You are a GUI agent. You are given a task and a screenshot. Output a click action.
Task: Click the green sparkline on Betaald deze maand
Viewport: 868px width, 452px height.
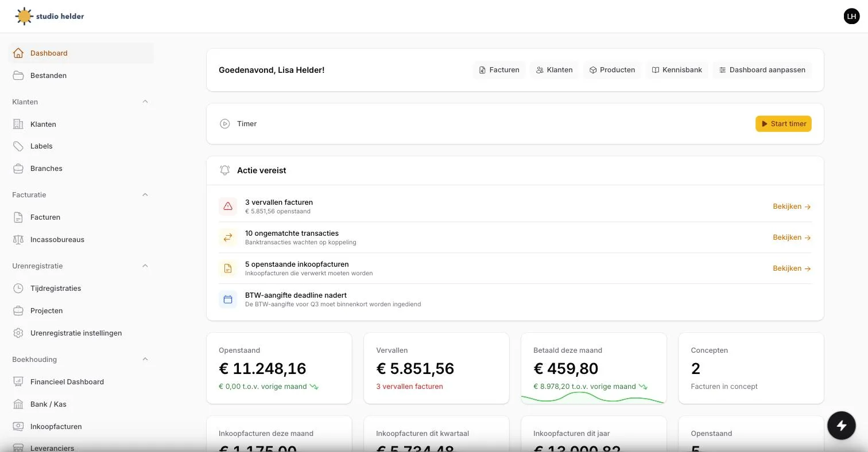point(594,398)
